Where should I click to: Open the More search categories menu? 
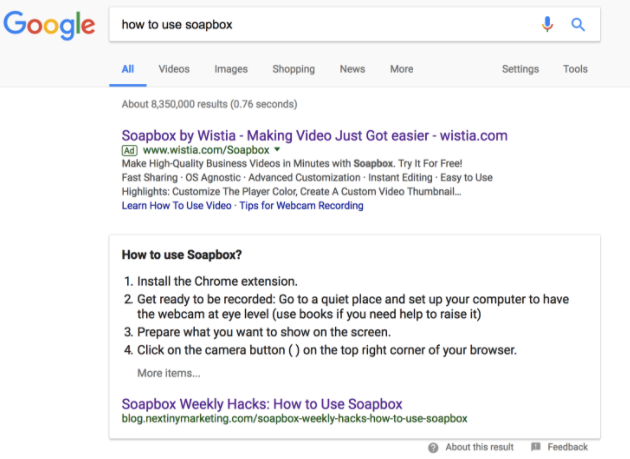coord(401,69)
